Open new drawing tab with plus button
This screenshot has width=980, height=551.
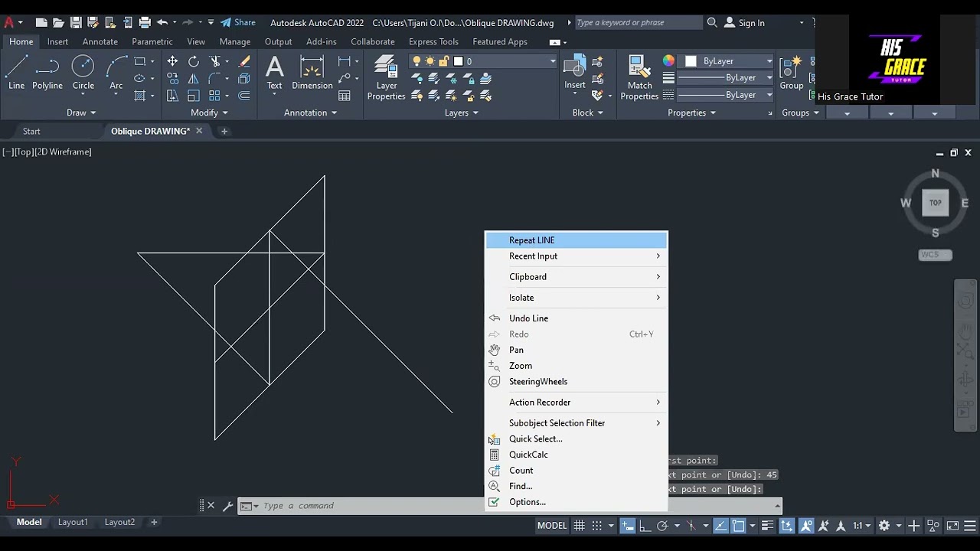[x=224, y=132]
